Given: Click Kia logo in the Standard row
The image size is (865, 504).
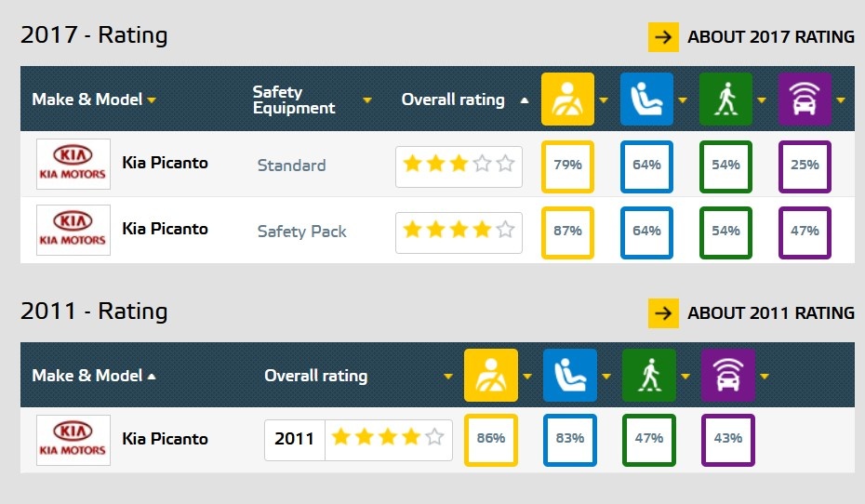Looking at the screenshot, I should tap(73, 165).
